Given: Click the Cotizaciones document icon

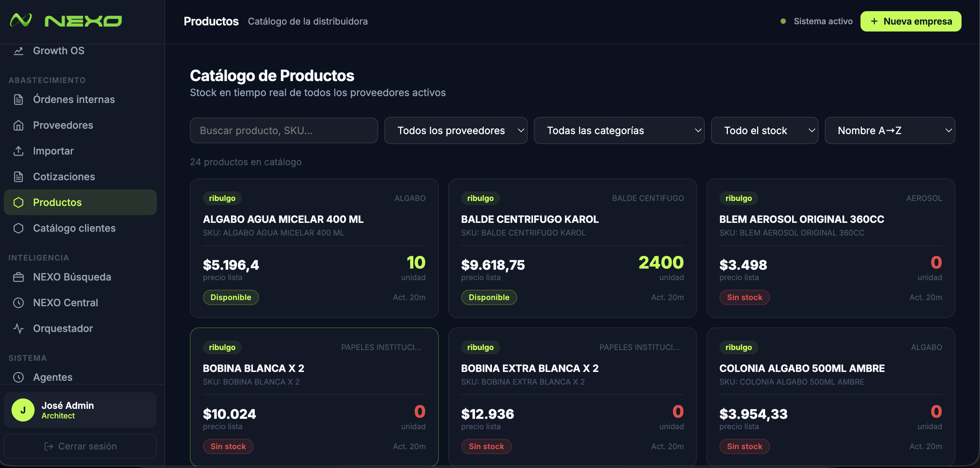Looking at the screenshot, I should point(18,177).
